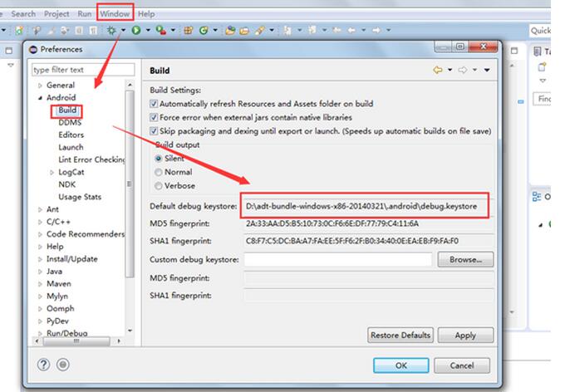
Task: Click the Restore Defaults button
Action: click(400, 335)
